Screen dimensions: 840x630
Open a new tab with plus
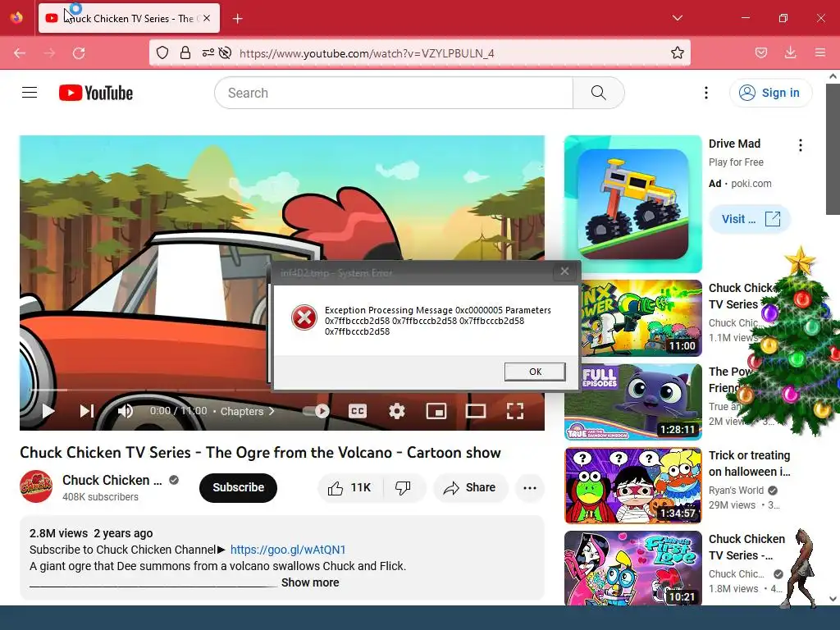(x=238, y=19)
